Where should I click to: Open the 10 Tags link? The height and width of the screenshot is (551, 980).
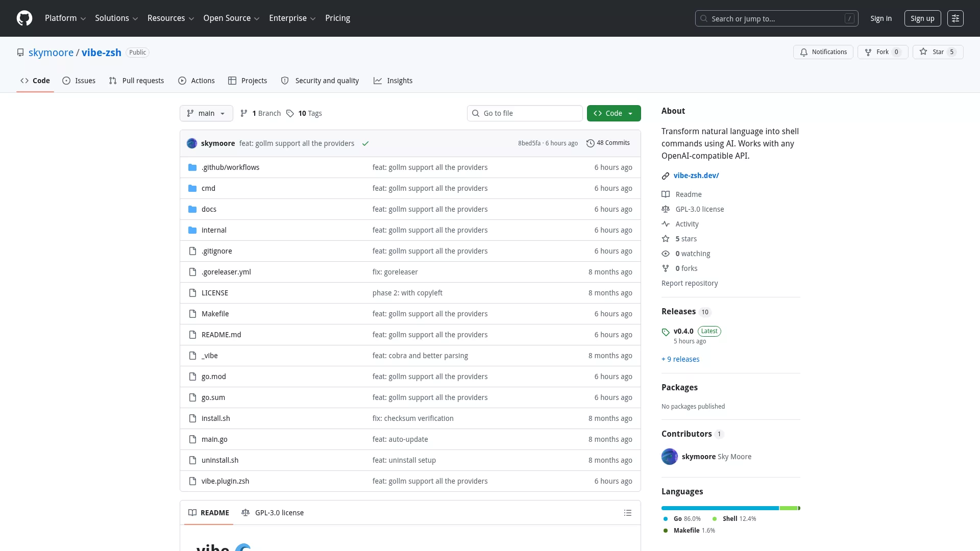[304, 113]
